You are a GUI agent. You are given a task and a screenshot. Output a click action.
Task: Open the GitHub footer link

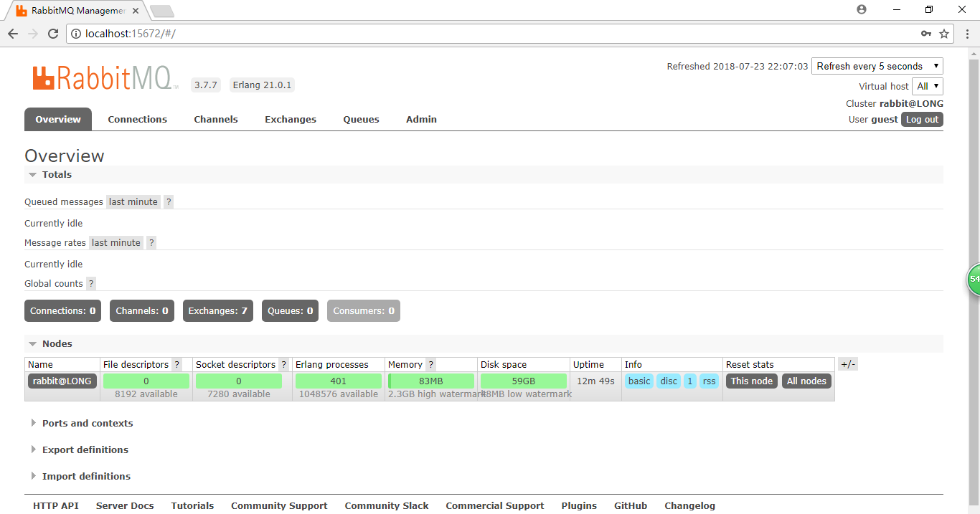tap(631, 506)
